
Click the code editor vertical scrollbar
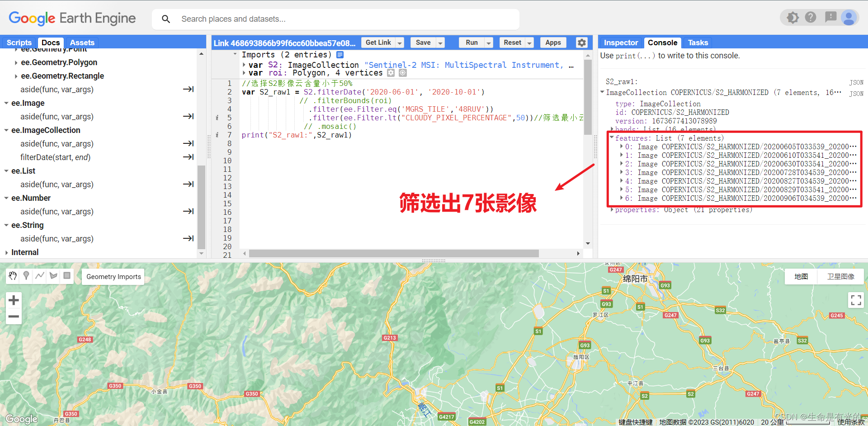click(588, 97)
